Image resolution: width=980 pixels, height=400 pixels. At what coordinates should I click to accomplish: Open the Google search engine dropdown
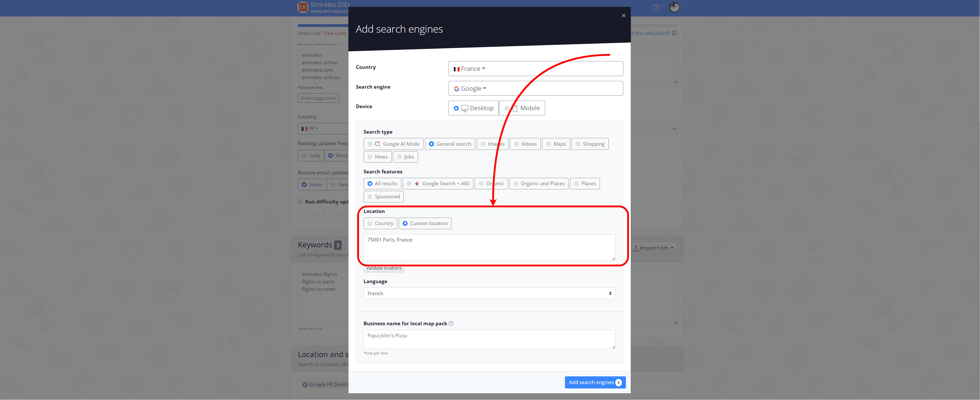[536, 89]
